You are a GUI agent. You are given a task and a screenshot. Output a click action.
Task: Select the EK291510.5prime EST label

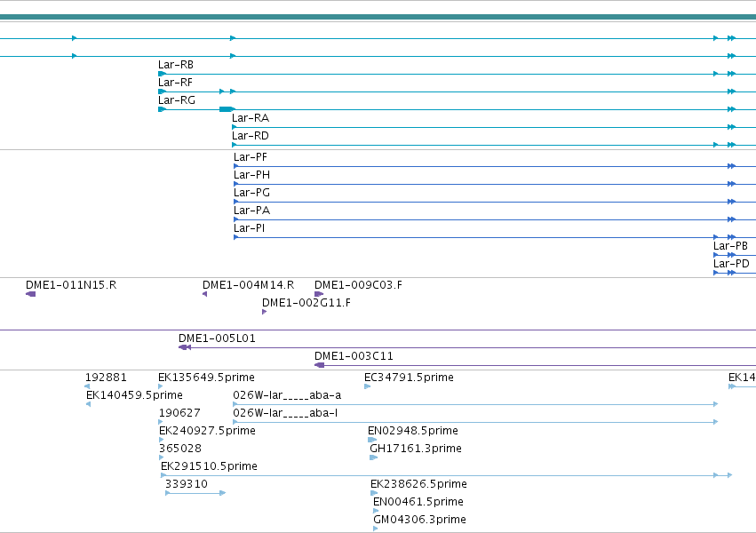pyautogui.click(x=209, y=467)
